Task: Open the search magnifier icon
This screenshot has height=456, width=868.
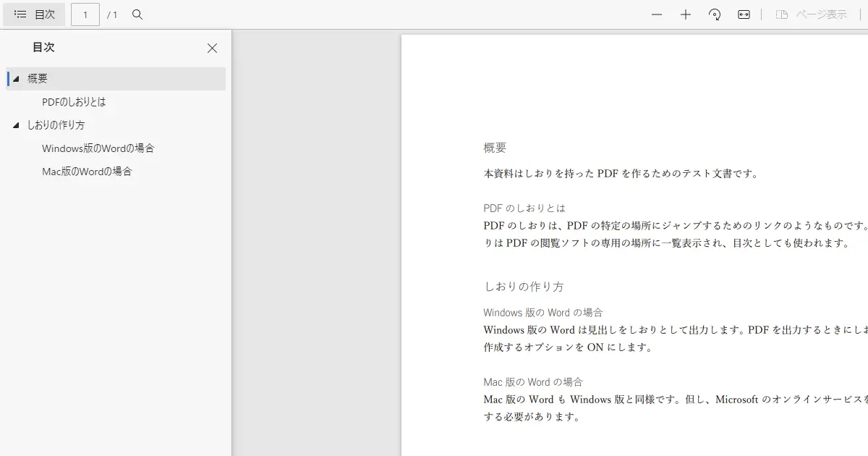Action: (x=137, y=14)
